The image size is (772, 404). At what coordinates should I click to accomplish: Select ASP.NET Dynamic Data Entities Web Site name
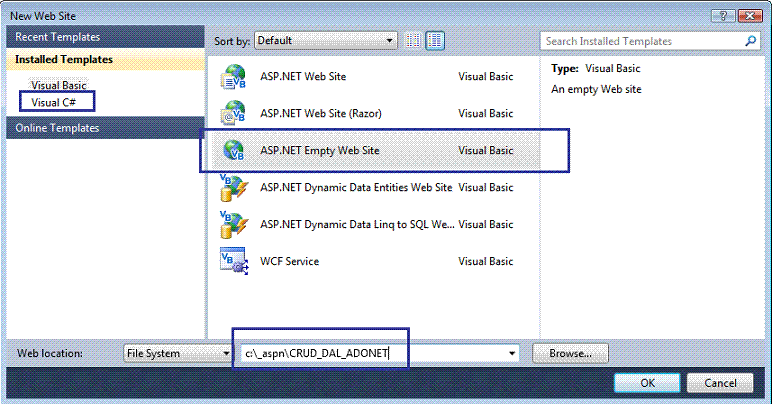(356, 187)
